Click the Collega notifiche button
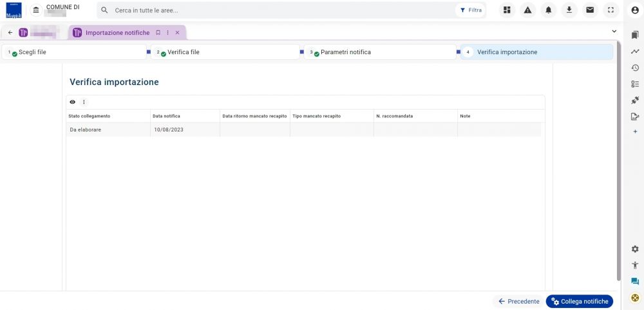 pyautogui.click(x=580, y=302)
